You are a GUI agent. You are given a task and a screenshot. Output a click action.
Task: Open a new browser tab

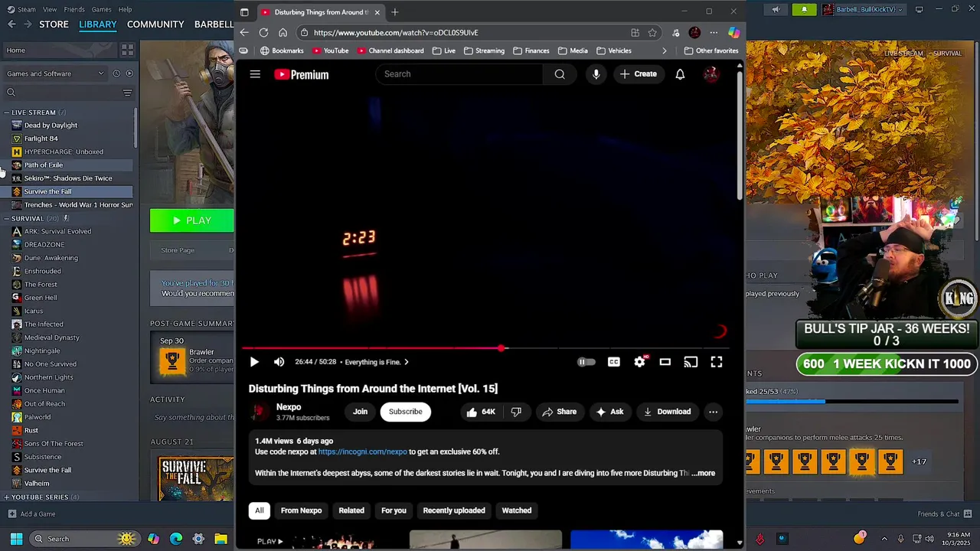point(395,12)
